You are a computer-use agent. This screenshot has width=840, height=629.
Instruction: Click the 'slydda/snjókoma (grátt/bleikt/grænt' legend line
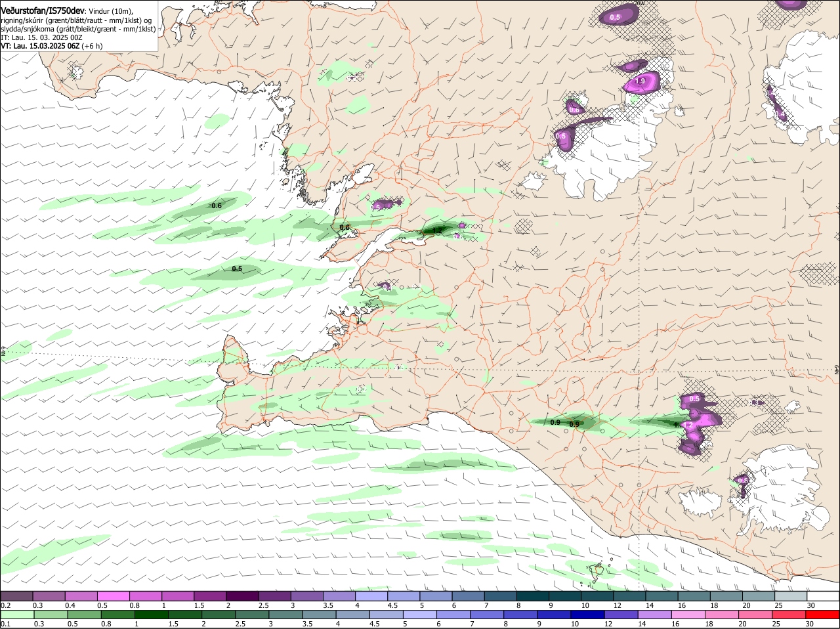coord(78,29)
